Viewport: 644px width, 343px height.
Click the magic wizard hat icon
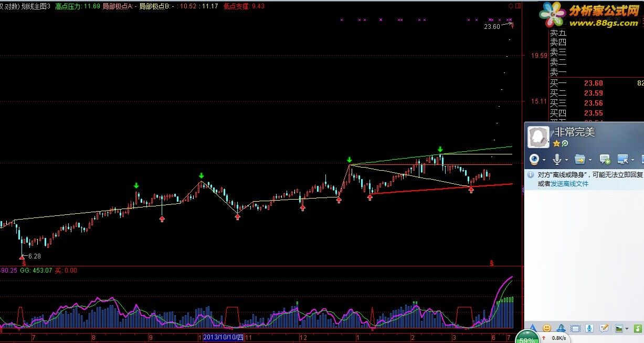click(x=561, y=328)
